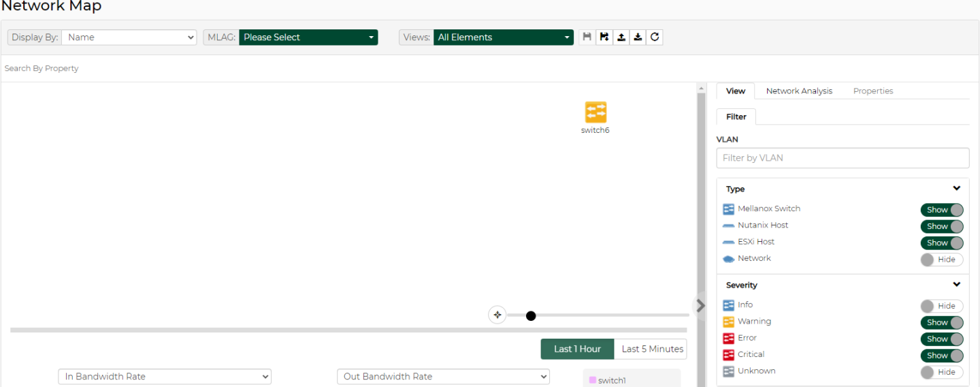Screen dimensions: 980x387
Task: Open the MLAG Please Select dropdown
Action: click(308, 37)
